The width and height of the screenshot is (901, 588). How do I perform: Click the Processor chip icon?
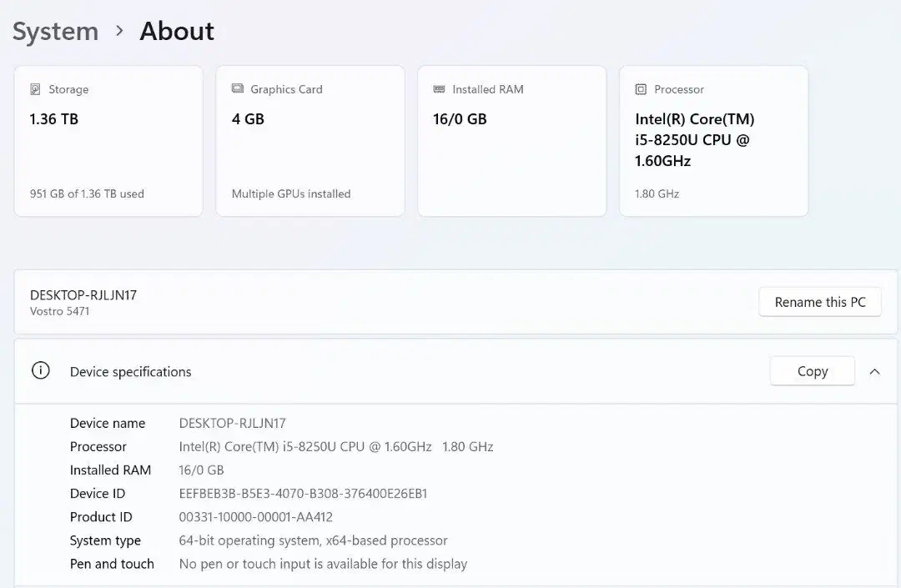coord(641,89)
